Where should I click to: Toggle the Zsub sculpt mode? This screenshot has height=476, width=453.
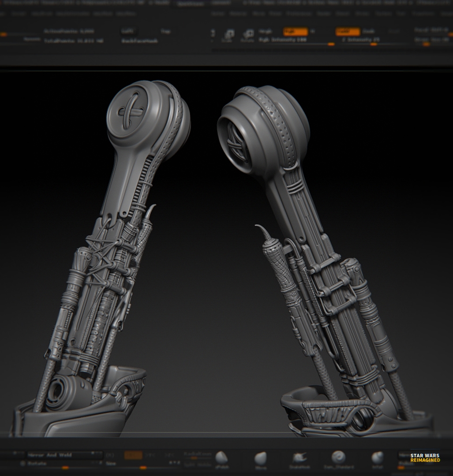368,31
